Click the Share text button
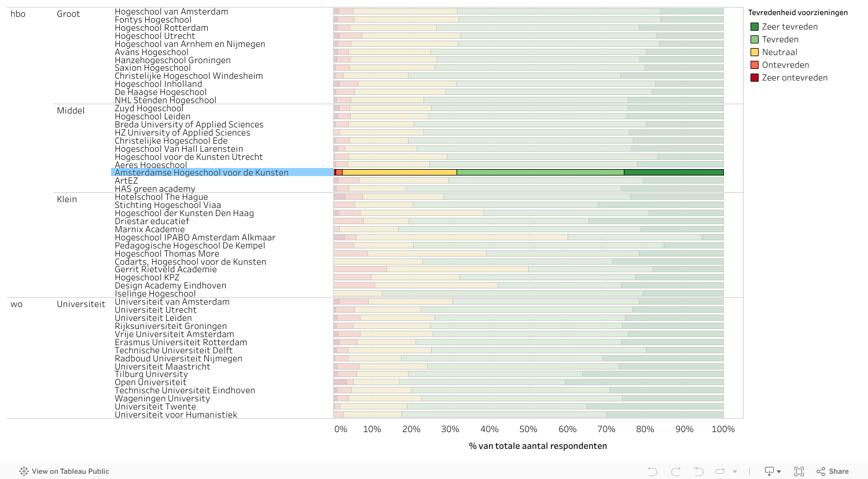The width and height of the screenshot is (868, 479). click(838, 471)
